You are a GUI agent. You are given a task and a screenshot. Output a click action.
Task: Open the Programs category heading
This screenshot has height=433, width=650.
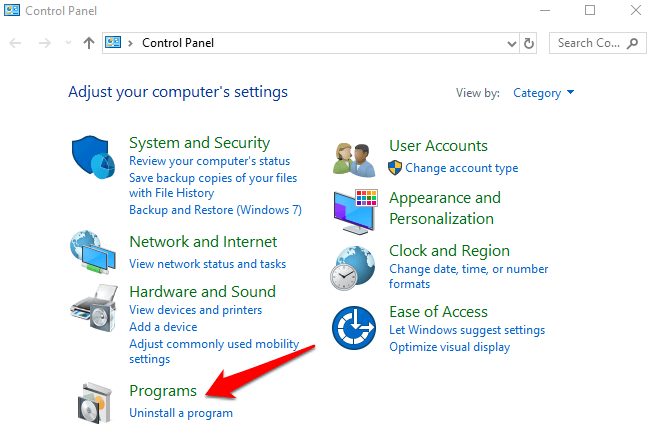point(163,391)
